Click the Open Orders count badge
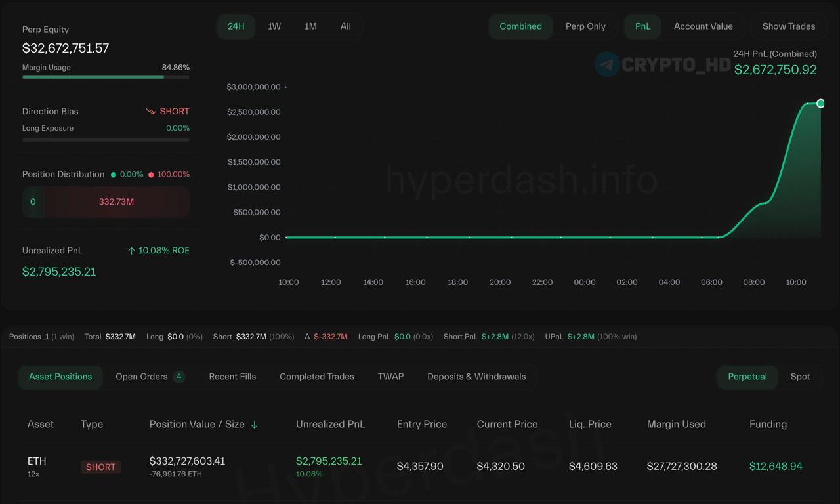840x504 pixels. 178,377
